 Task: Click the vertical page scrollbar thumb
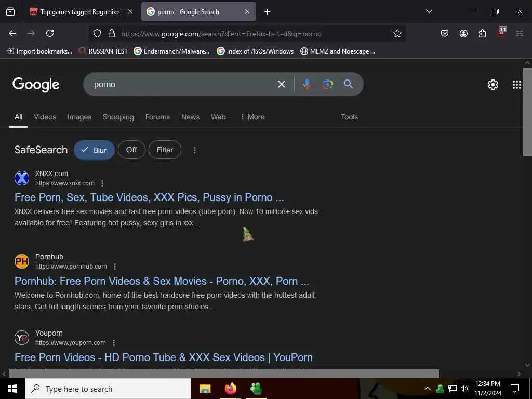click(x=527, y=111)
